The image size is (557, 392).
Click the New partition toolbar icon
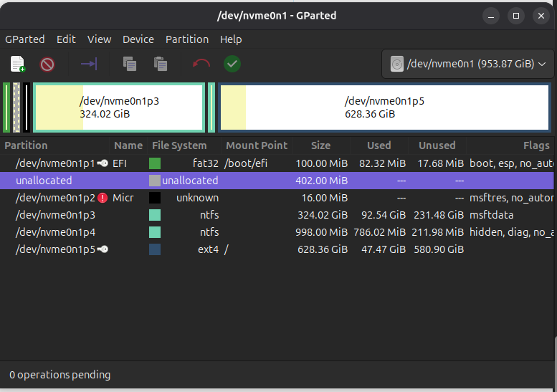tap(17, 64)
